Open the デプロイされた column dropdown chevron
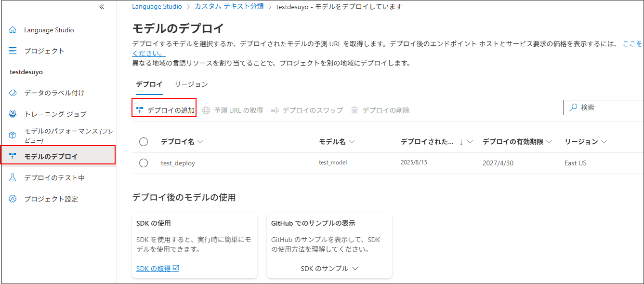 pos(470,142)
